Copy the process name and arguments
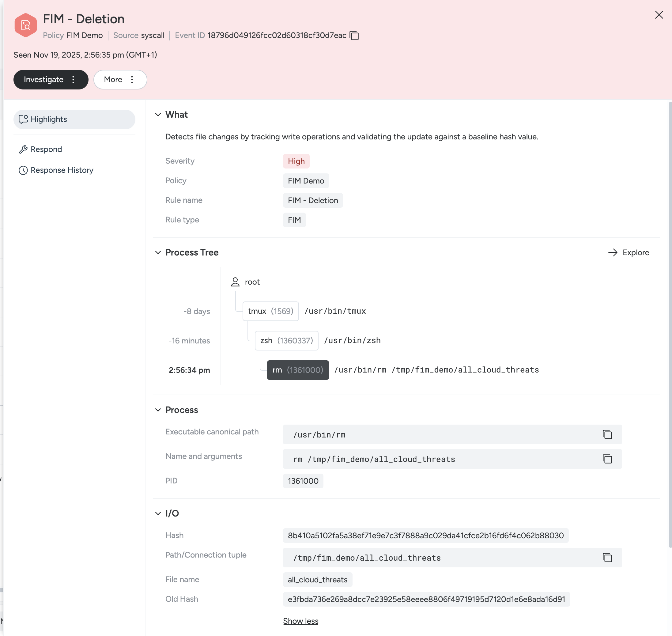 pos(607,459)
